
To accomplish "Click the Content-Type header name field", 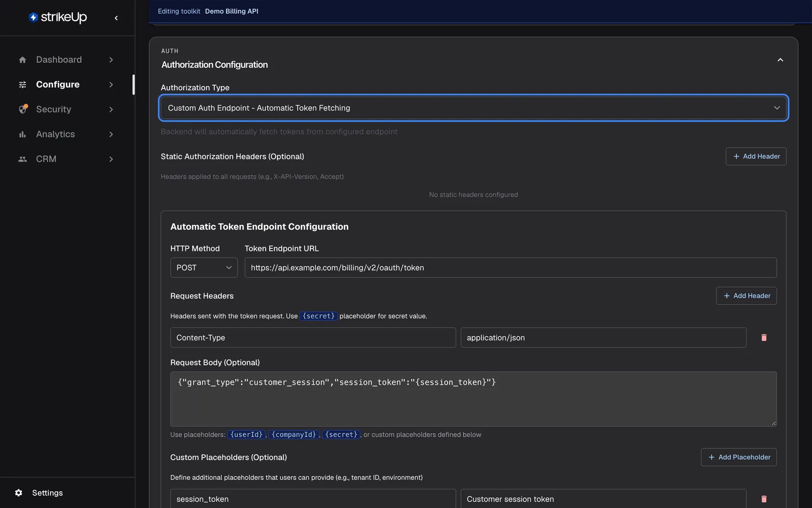I will coord(313,338).
